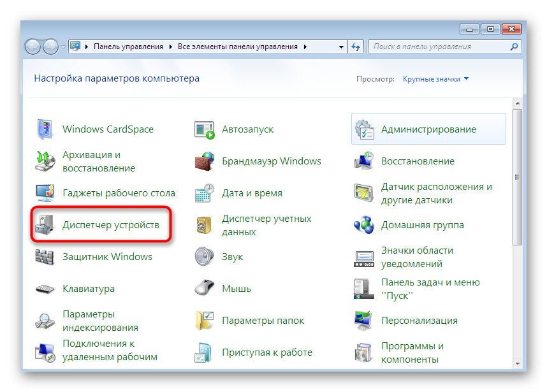Expand arrow after Все элементы панели управления

tap(305, 47)
